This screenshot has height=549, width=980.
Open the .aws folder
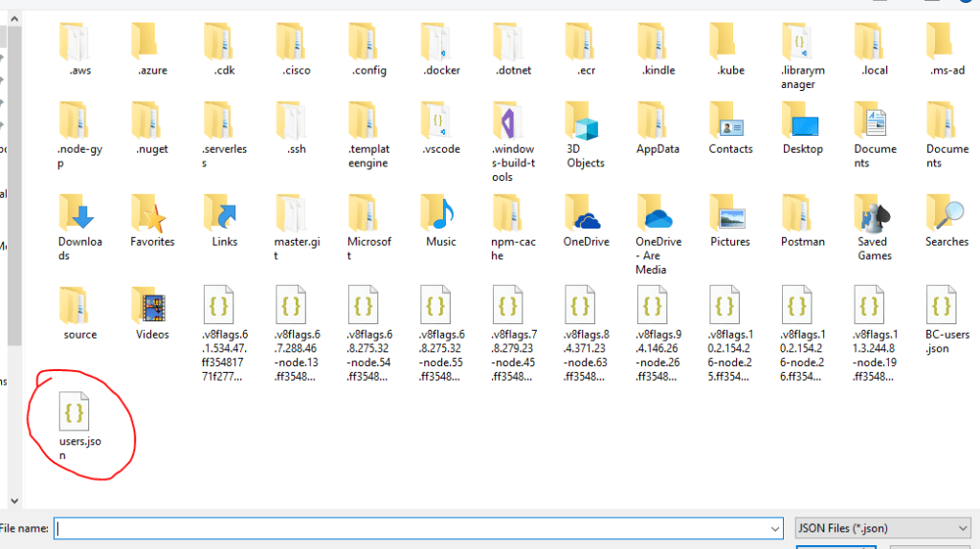click(79, 41)
